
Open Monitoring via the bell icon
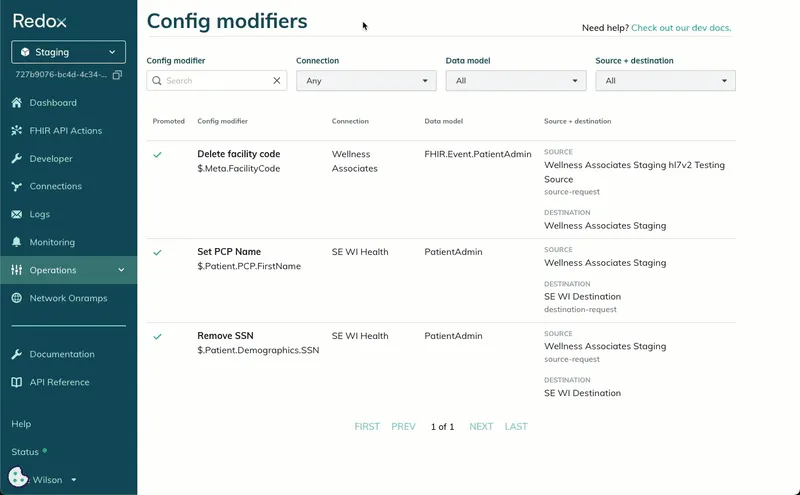click(17, 242)
